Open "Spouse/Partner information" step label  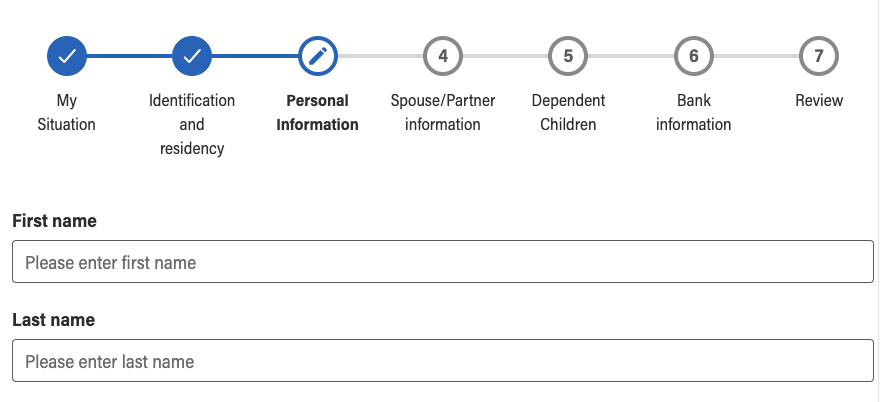pyautogui.click(x=443, y=113)
